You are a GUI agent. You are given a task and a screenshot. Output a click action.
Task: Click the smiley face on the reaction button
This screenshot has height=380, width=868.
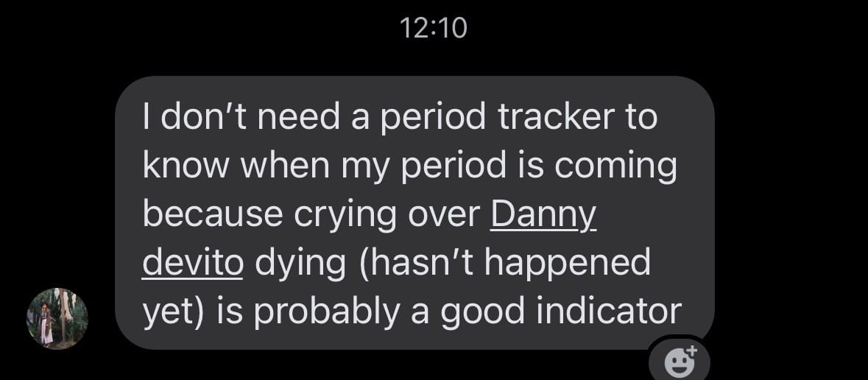pos(676,363)
